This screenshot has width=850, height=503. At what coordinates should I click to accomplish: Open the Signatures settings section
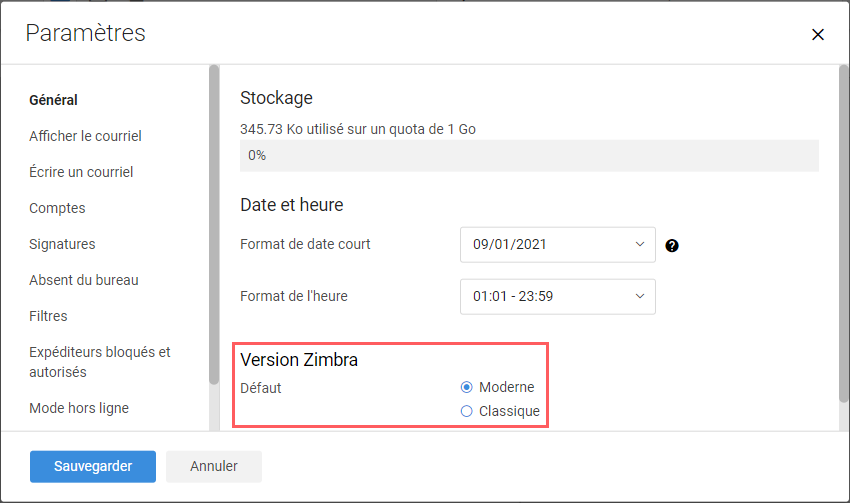pyautogui.click(x=62, y=244)
